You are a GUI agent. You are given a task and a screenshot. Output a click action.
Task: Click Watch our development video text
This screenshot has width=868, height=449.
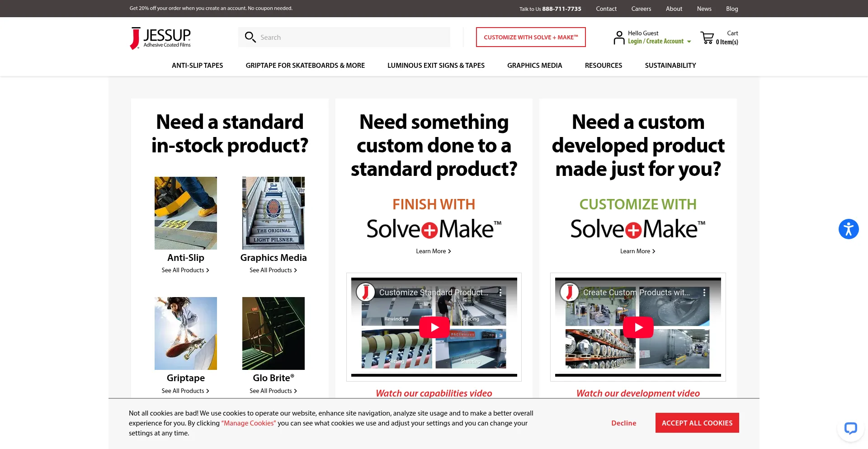[638, 393]
